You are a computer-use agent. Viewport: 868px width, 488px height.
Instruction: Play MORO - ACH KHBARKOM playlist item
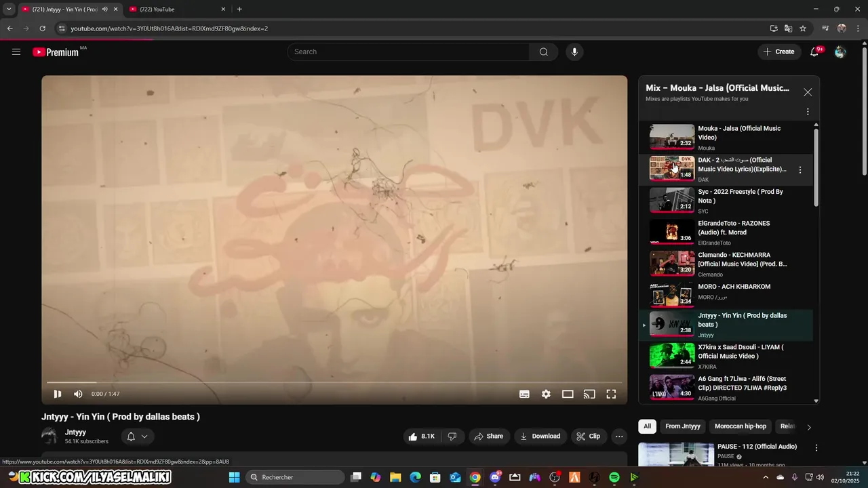coord(726,294)
